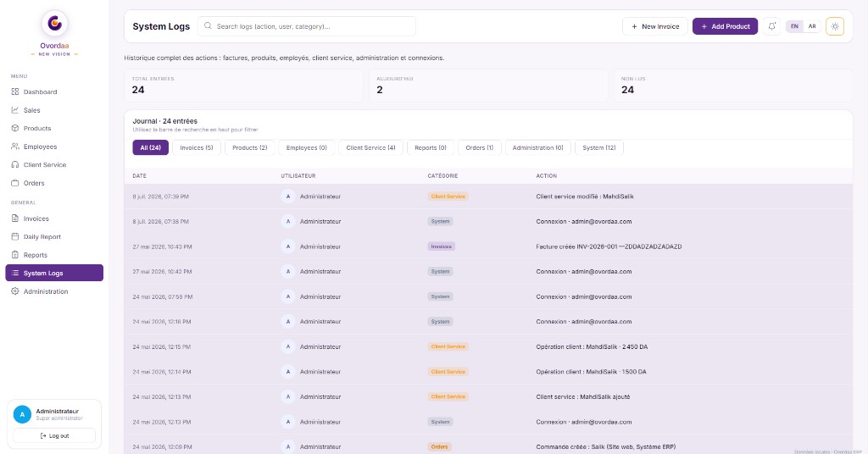Click the Client Service badge in MahdiSalik ajouté row

click(448, 396)
